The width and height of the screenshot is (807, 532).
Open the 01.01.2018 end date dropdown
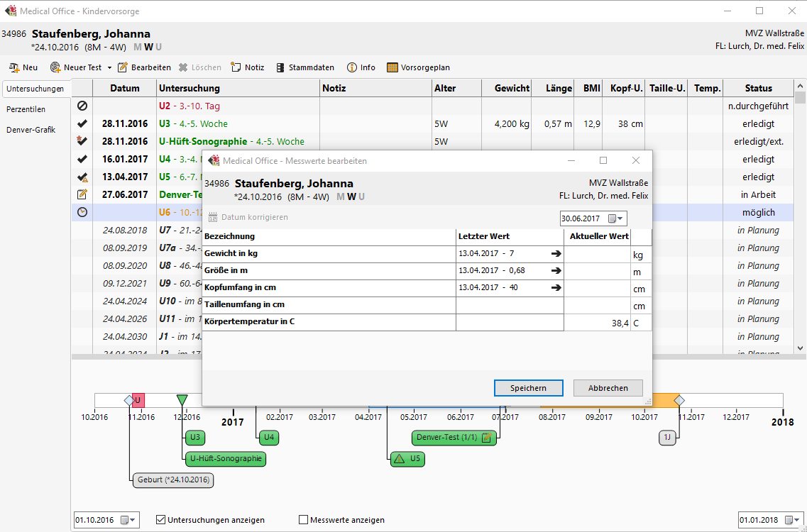pos(797,520)
